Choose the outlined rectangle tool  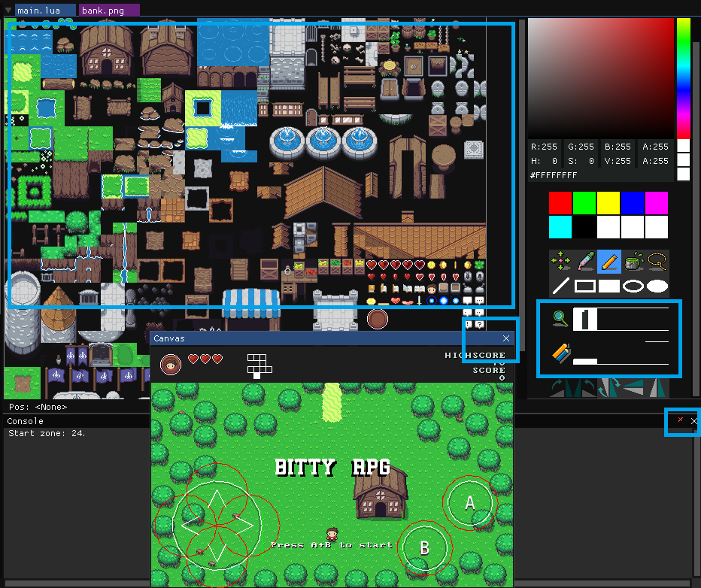click(x=585, y=286)
